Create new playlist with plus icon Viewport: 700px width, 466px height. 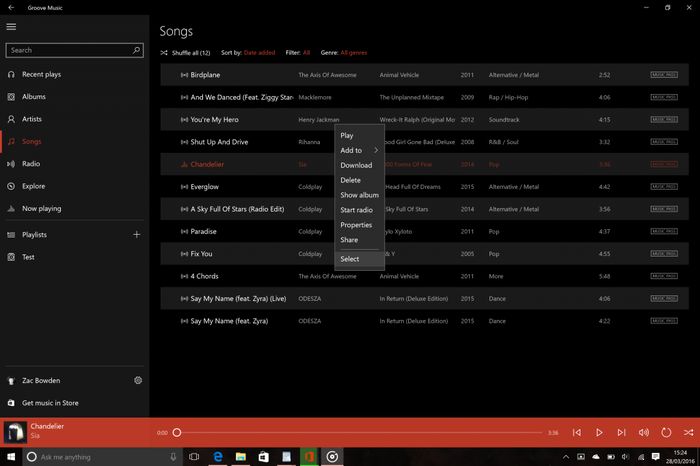coord(137,234)
